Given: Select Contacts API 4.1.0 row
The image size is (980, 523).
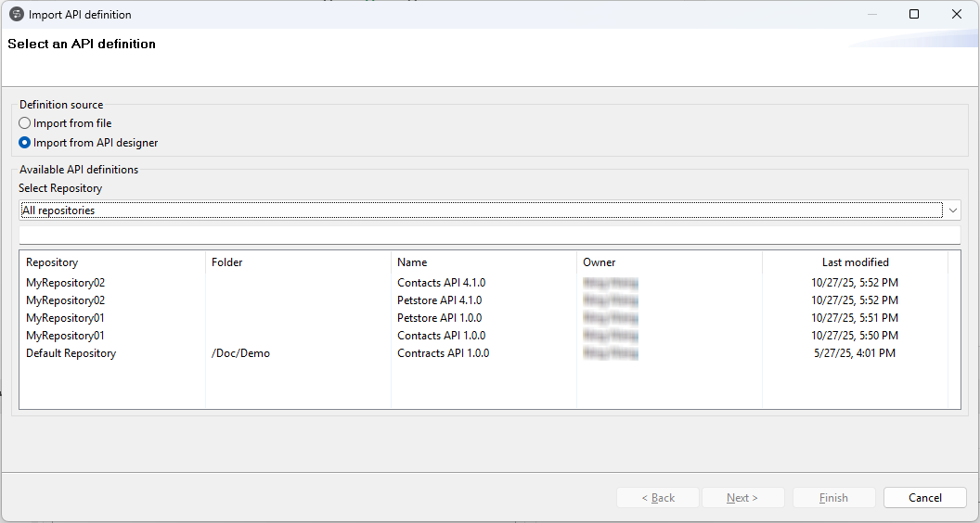Looking at the screenshot, I should (490, 283).
